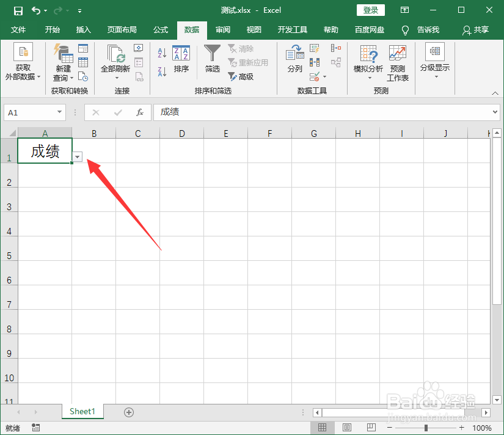Viewport: 504px width, 435px height.
Task: Save the workbook with the Save icon
Action: [x=18, y=10]
